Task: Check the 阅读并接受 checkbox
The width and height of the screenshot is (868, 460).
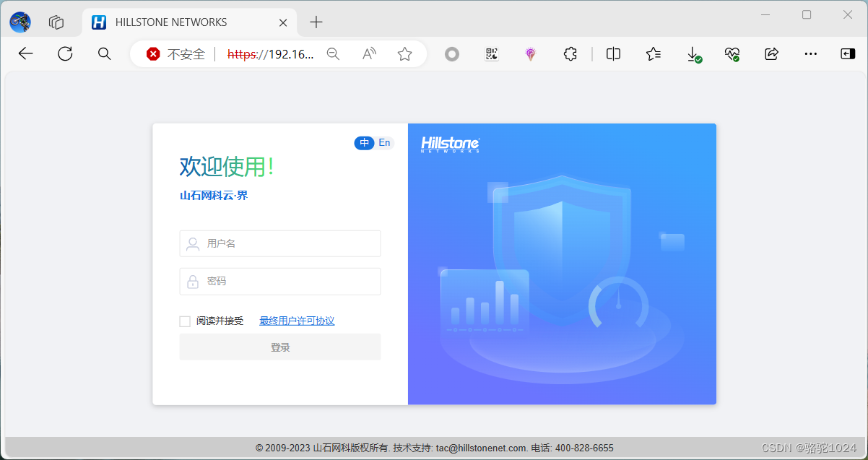Action: 185,321
